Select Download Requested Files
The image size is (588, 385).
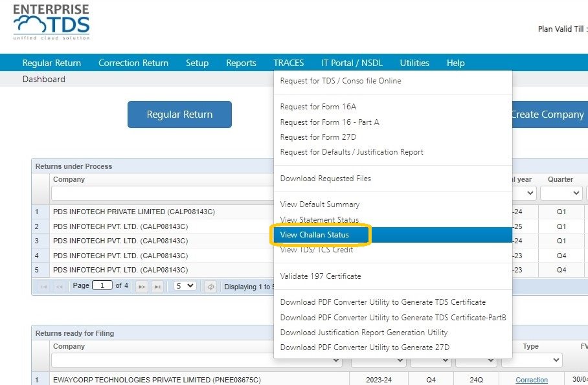(393, 179)
